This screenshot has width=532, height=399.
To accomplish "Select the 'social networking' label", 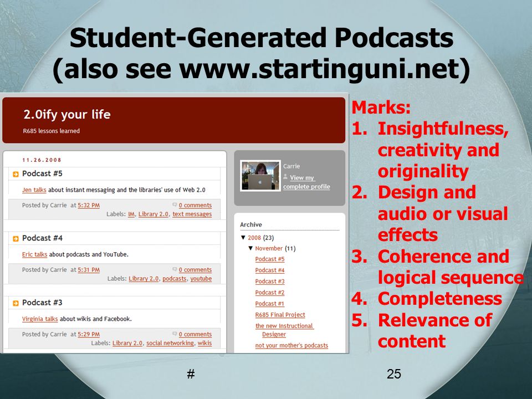I will coord(170,343).
